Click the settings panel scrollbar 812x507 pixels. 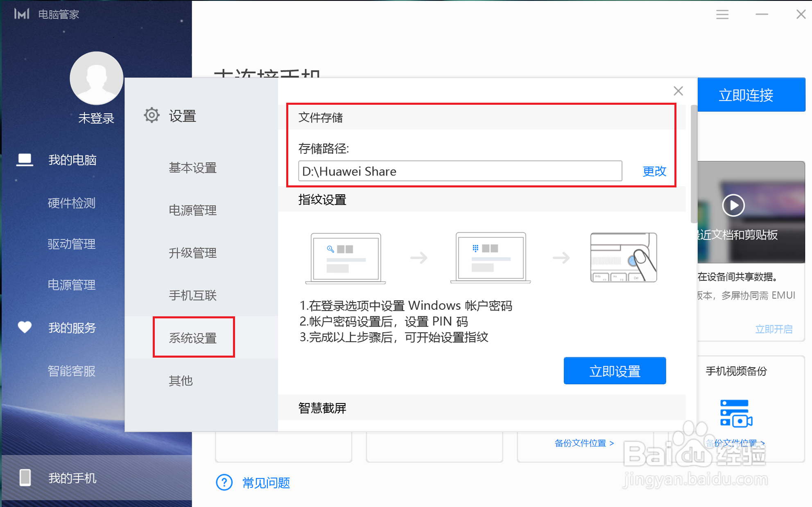tap(693, 164)
